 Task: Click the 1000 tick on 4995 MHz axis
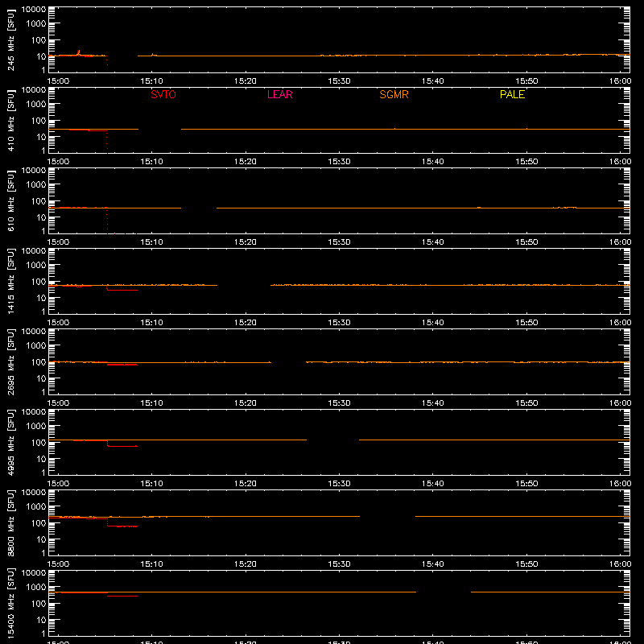(x=36, y=427)
